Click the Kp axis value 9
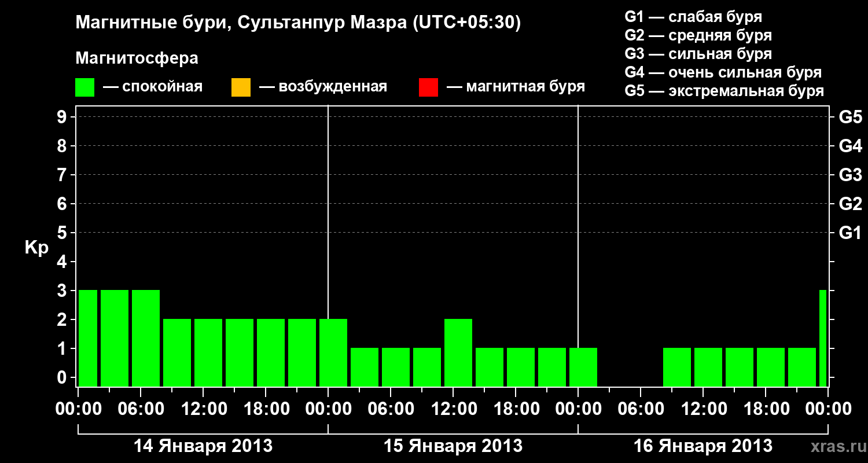The width and height of the screenshot is (868, 463). pyautogui.click(x=63, y=117)
